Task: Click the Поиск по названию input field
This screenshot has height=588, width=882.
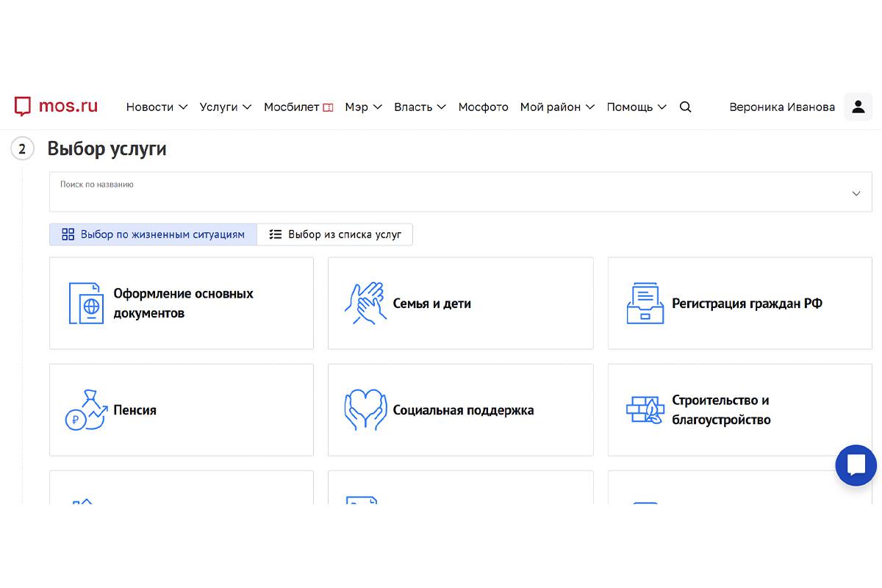Action: (441, 193)
